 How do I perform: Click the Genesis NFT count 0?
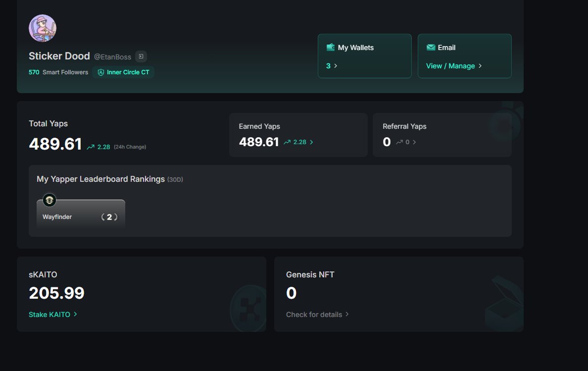tap(292, 293)
